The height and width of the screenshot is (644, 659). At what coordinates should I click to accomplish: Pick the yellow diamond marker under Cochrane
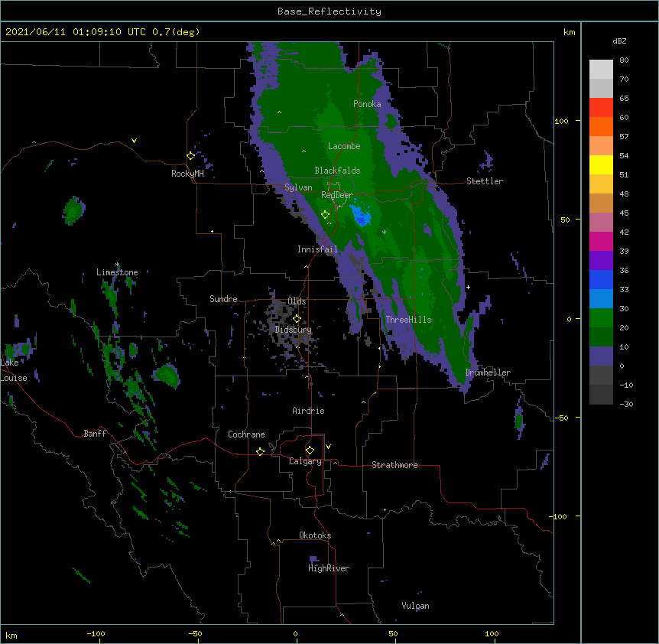tap(260, 451)
